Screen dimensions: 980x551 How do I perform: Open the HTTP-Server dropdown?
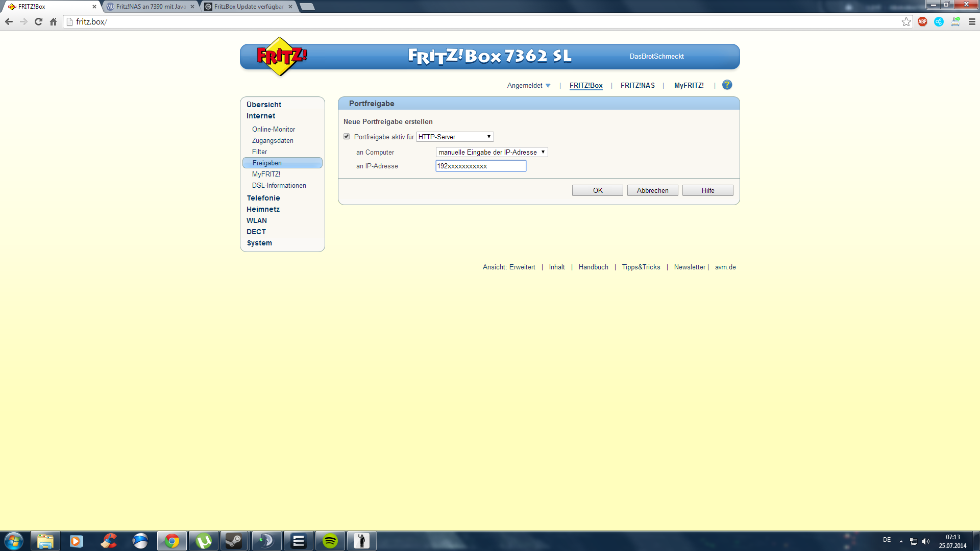(x=455, y=137)
